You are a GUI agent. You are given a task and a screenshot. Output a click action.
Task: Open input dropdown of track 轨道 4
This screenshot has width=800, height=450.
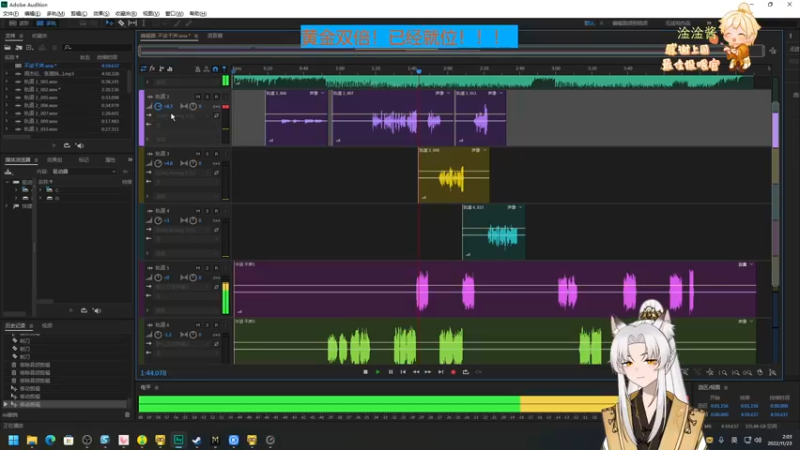[x=182, y=230]
